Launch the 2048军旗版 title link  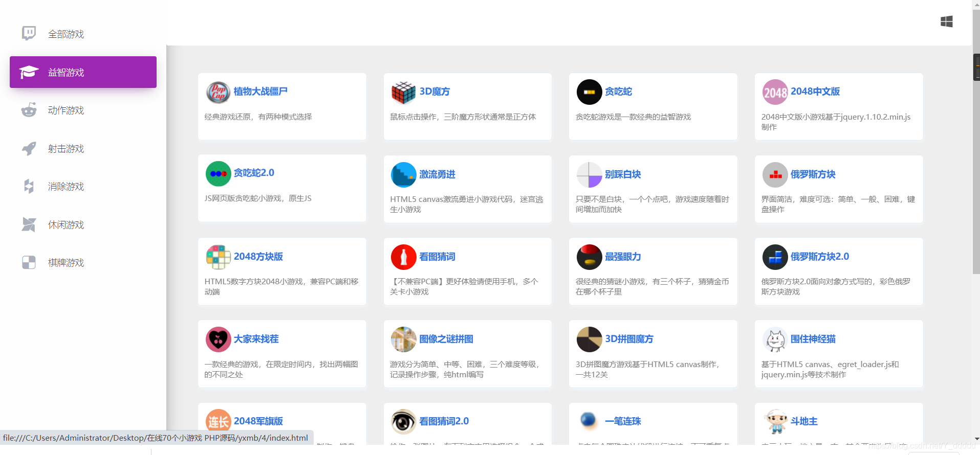258,421
